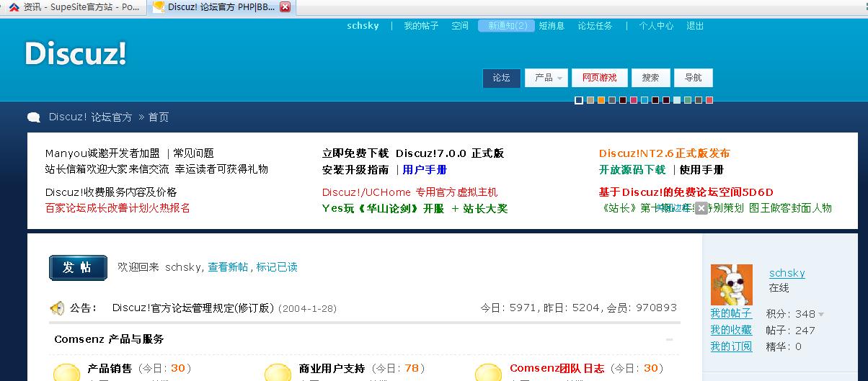This screenshot has height=381, width=868.
Task: Open the 导航 navigation item
Action: [693, 78]
